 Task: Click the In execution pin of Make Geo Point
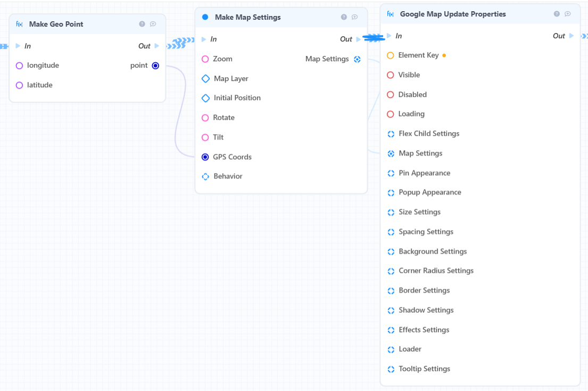18,46
